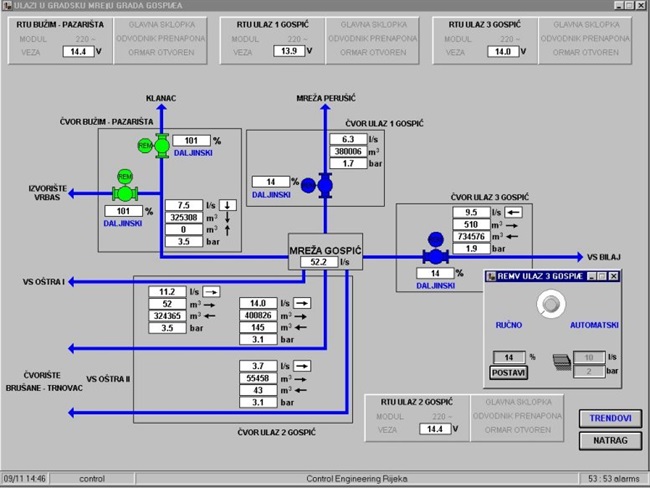Click 101 % value under Izvorište Vrbas valve

coord(124,211)
